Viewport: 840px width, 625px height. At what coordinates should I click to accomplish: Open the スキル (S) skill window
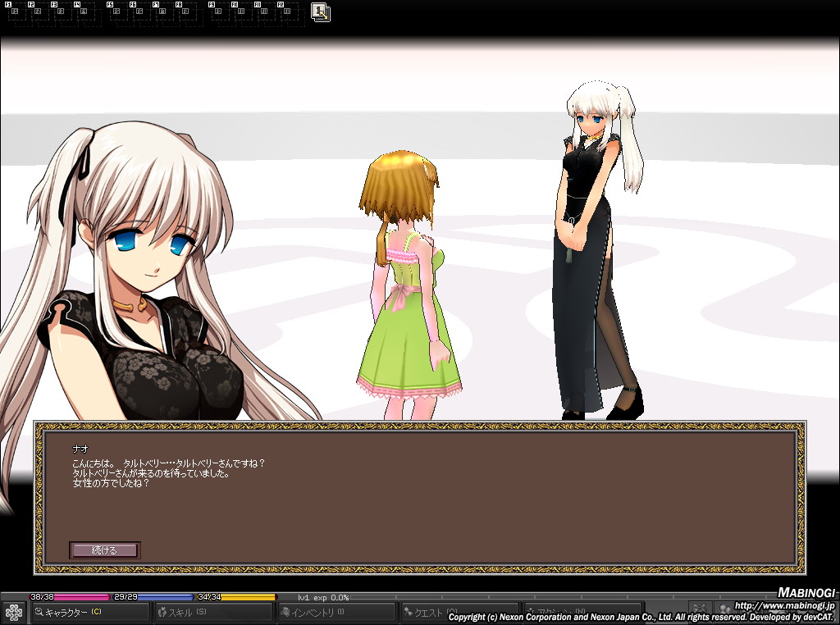click(213, 612)
